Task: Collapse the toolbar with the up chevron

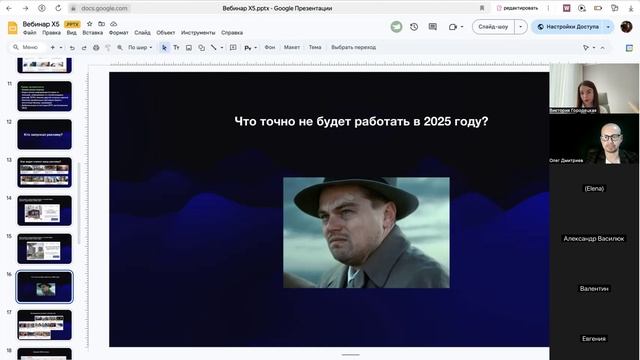Action: 602,48
